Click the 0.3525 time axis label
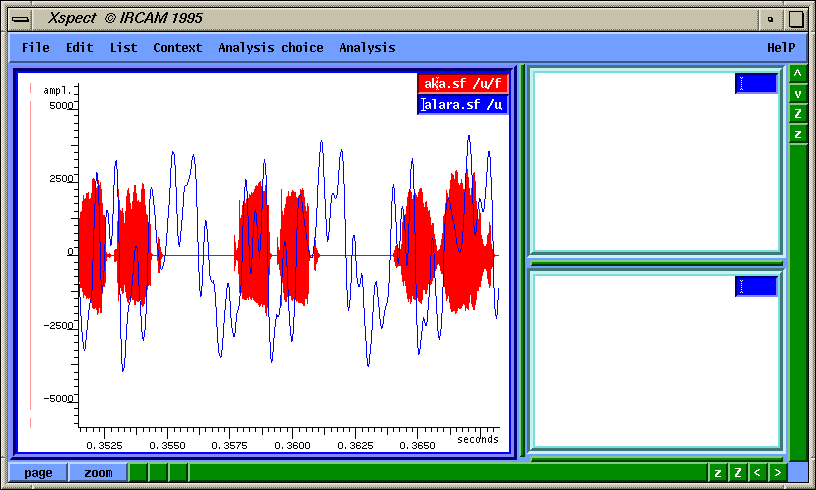The image size is (816, 490). [x=104, y=445]
